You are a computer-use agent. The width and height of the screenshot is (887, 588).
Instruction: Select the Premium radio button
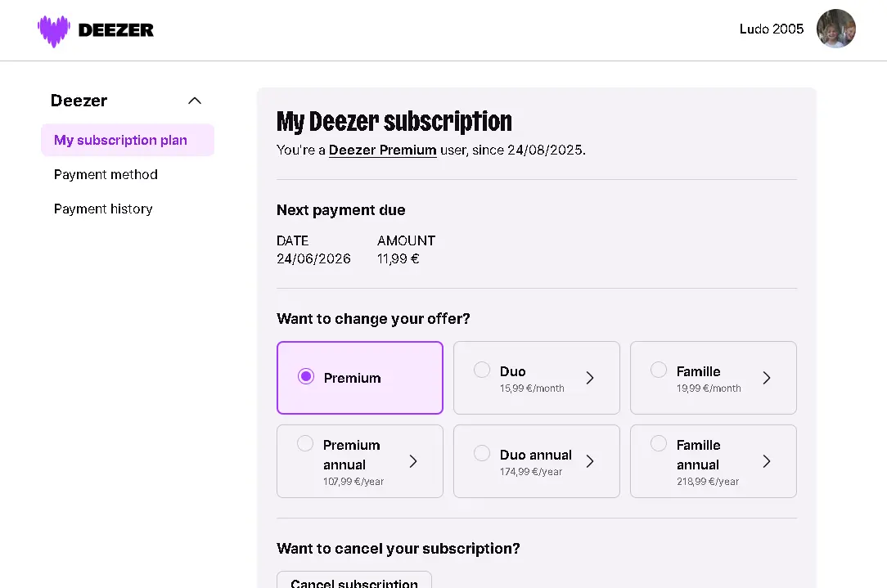pos(306,376)
